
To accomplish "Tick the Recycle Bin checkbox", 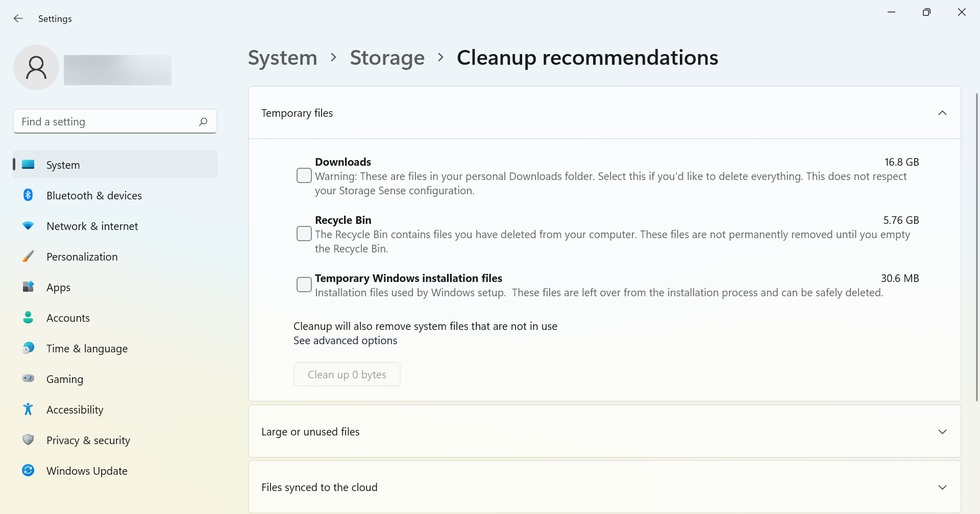I will tap(304, 234).
